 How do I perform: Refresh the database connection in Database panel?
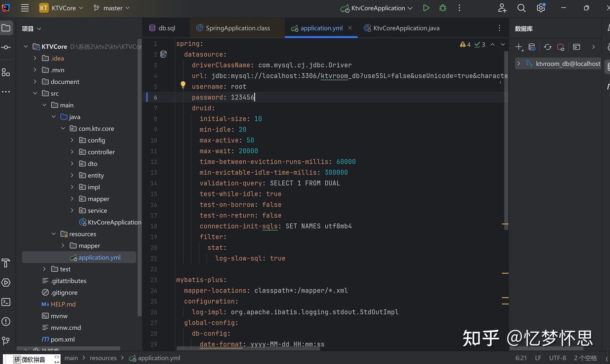pyautogui.click(x=547, y=47)
